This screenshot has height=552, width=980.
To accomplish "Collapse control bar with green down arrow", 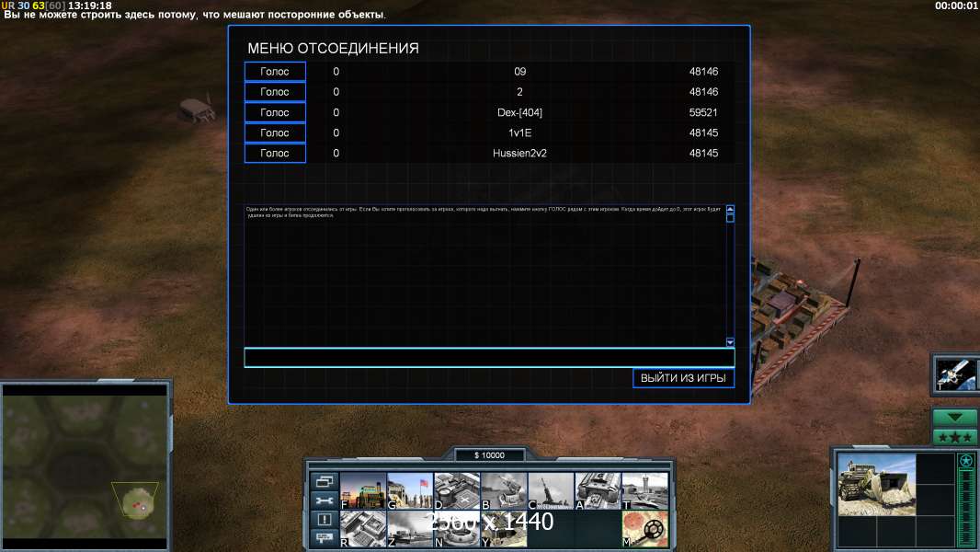I will coord(954,418).
